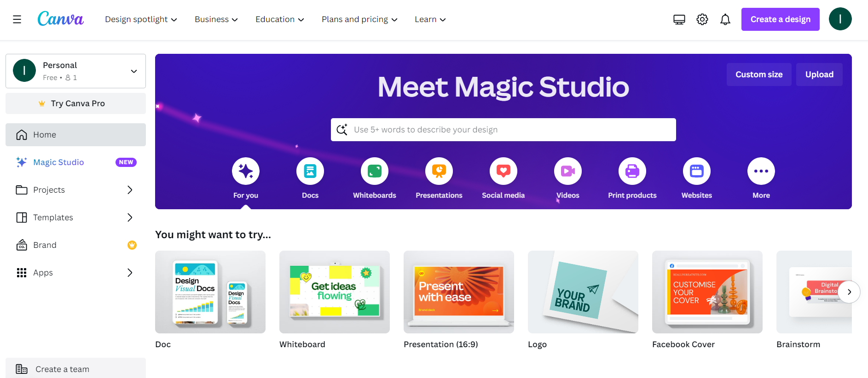868x378 pixels.
Task: Click the 'Presentation (16:9)' label text
Action: pyautogui.click(x=441, y=344)
